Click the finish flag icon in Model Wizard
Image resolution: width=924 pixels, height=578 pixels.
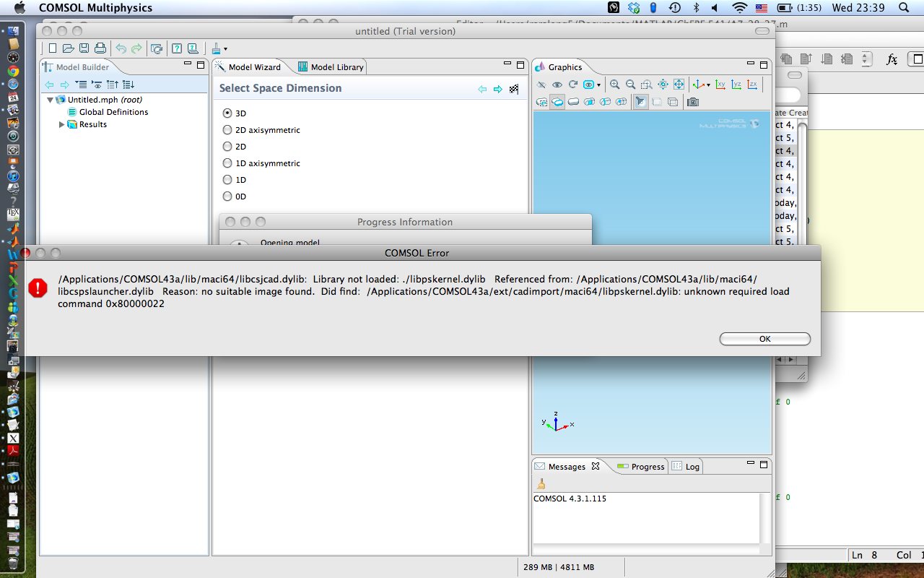(x=514, y=89)
